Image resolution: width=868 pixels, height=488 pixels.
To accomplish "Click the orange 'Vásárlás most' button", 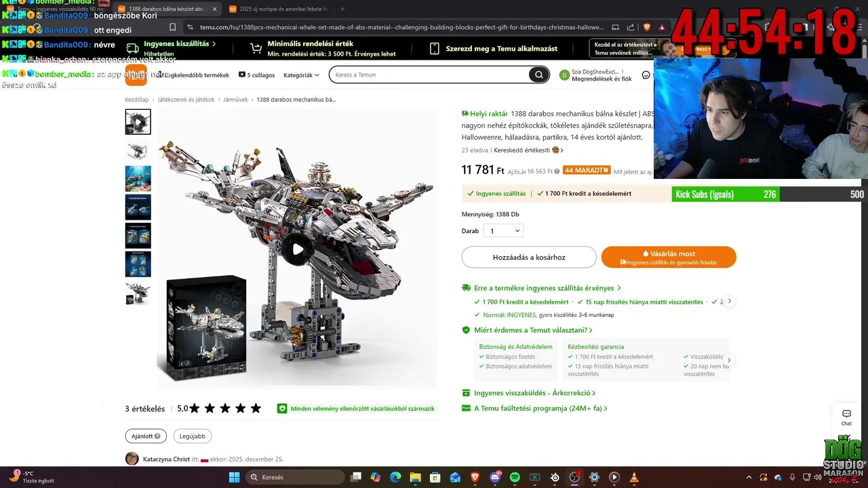I will (669, 258).
